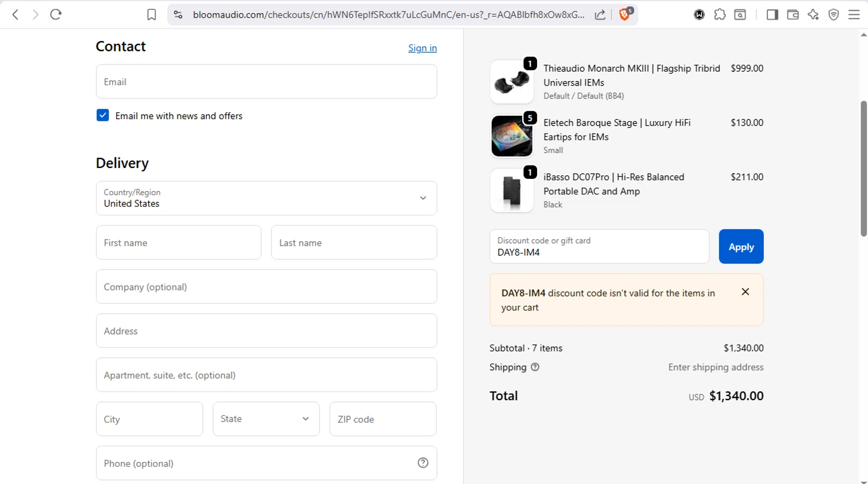Open the Brave Wallet icon
868x484 pixels.
(x=793, y=14)
